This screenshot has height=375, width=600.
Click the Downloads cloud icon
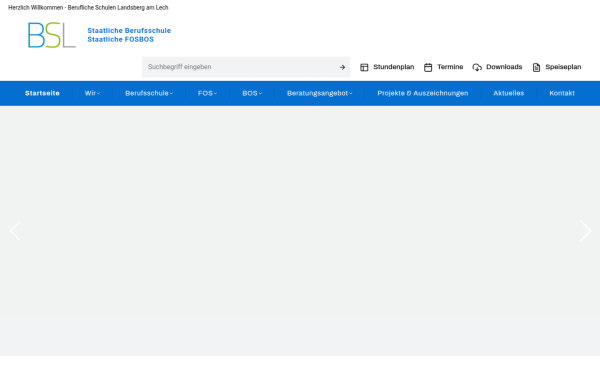tap(477, 67)
